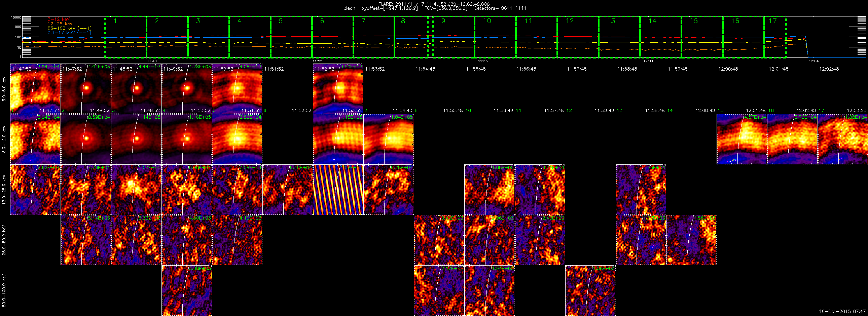868x316 pixels.
Task: Open the 25-50 keV image labeled 5.14E+03
Action: coord(86,240)
